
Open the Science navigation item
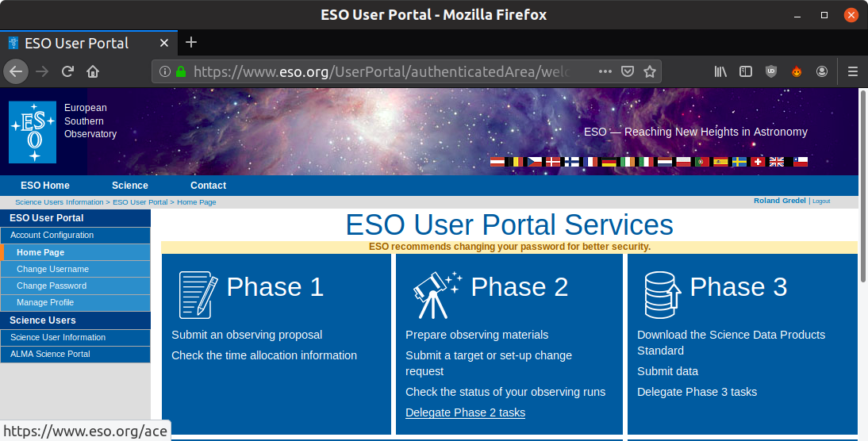130,186
